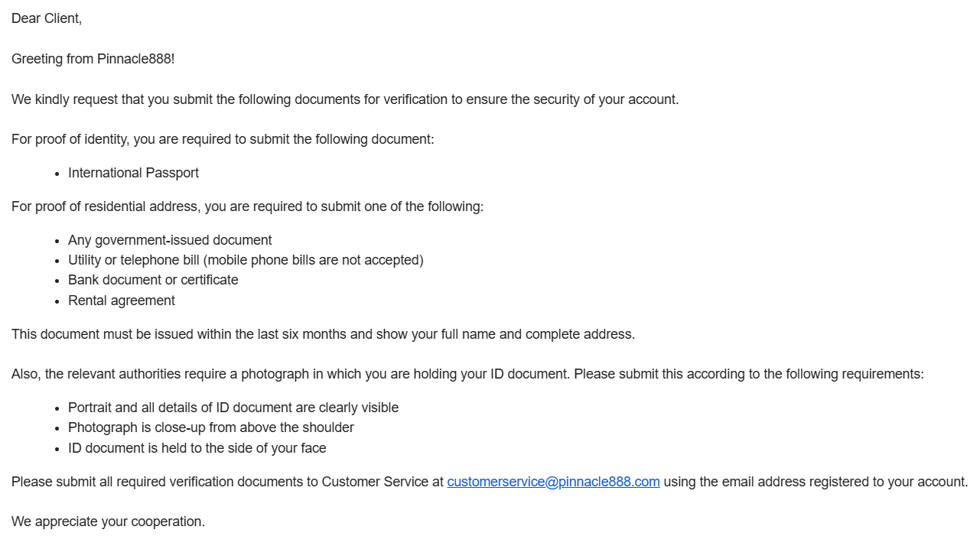Click the "issued within the last six months" sentence
The image size is (980, 546).
click(x=324, y=334)
